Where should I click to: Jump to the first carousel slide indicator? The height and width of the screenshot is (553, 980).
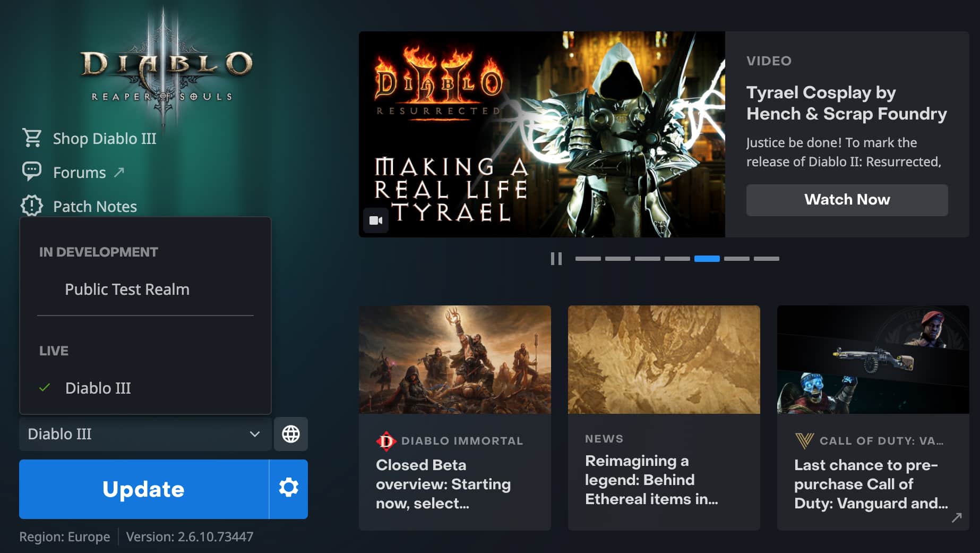[588, 259]
